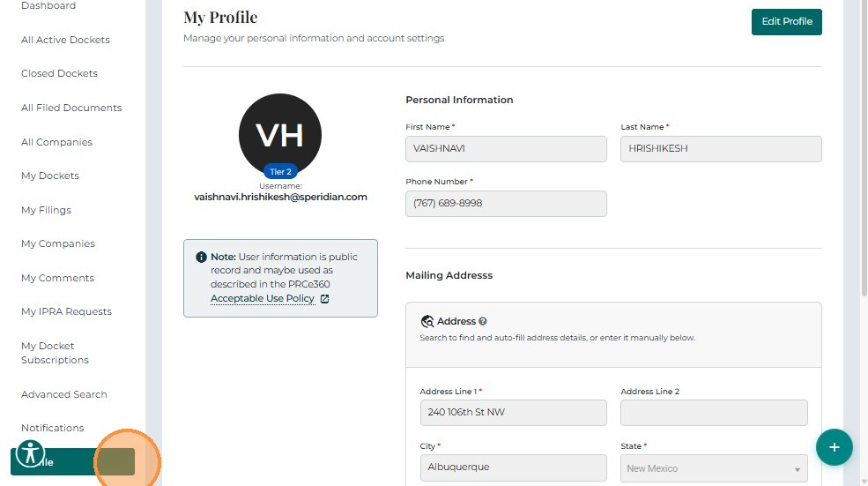868x486 pixels.
Task: Click the Phone Number field
Action: pyautogui.click(x=506, y=204)
